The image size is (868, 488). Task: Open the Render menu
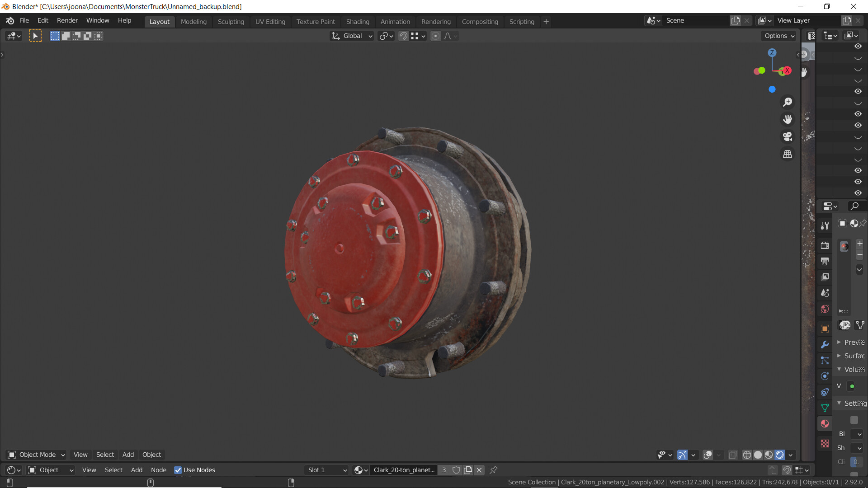pos(67,20)
